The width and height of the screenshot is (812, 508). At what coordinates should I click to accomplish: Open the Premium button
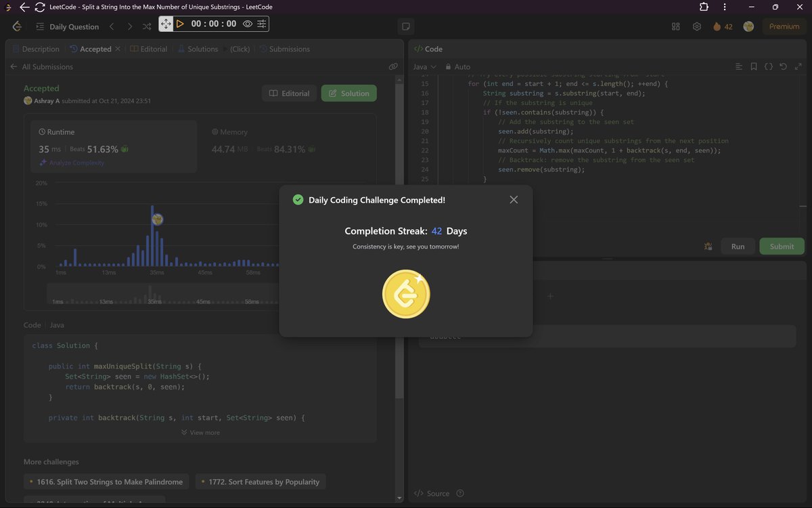(x=784, y=26)
